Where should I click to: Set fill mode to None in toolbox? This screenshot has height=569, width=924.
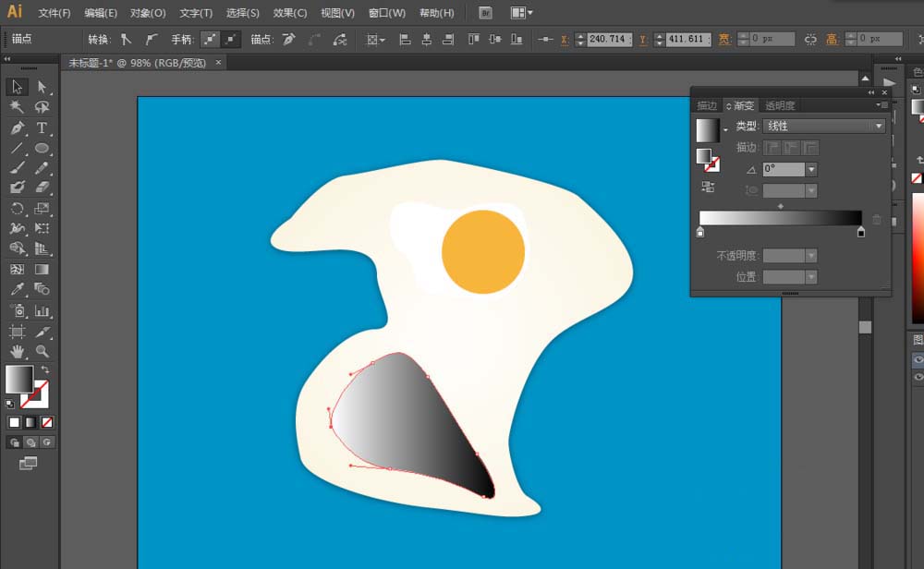pyautogui.click(x=47, y=422)
